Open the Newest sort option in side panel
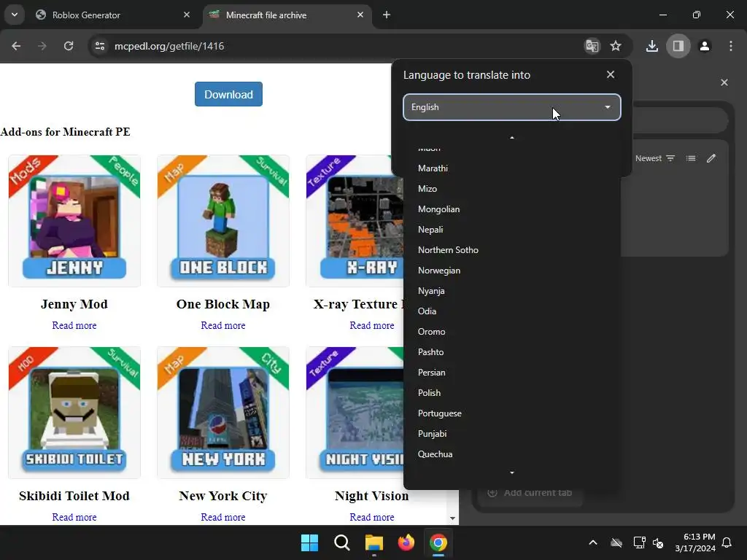 tap(655, 158)
